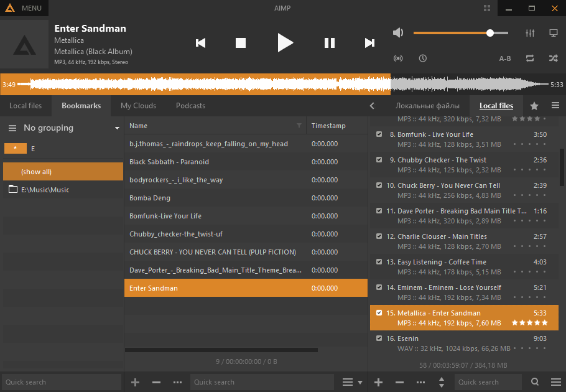Add files with the playlist plus icon
Screen dimensions: 566x392
378,382
